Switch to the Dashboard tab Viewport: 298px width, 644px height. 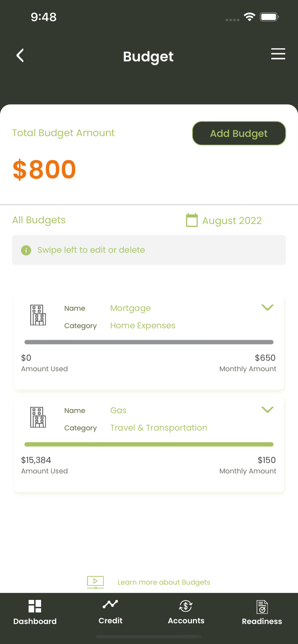coord(35,612)
